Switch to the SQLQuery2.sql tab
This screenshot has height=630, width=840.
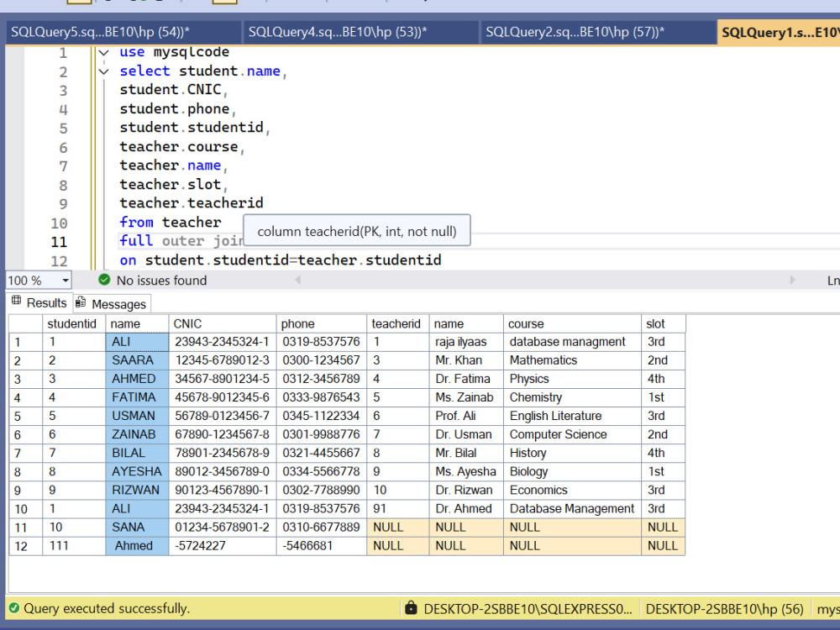(x=597, y=32)
